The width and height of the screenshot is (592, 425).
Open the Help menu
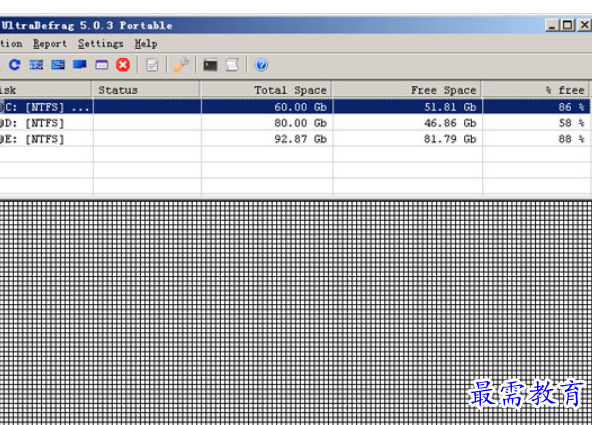click(146, 44)
